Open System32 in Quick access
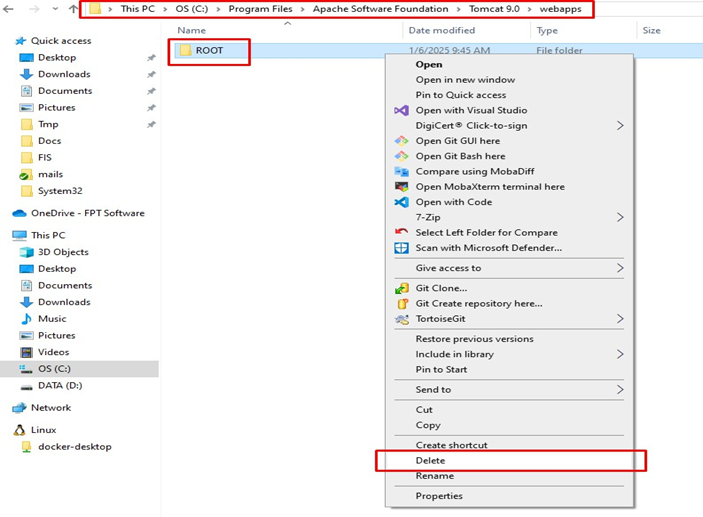The width and height of the screenshot is (703, 517). pos(60,191)
